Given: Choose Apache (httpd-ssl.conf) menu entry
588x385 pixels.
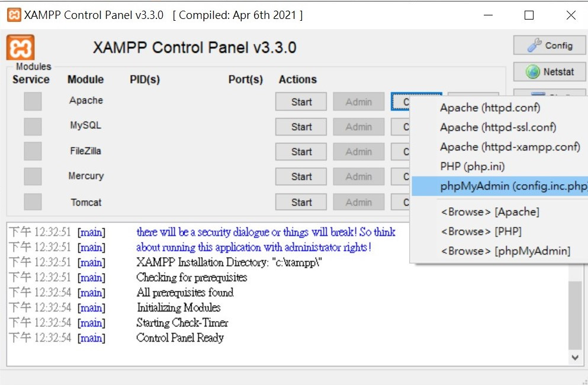Looking at the screenshot, I should point(500,127).
